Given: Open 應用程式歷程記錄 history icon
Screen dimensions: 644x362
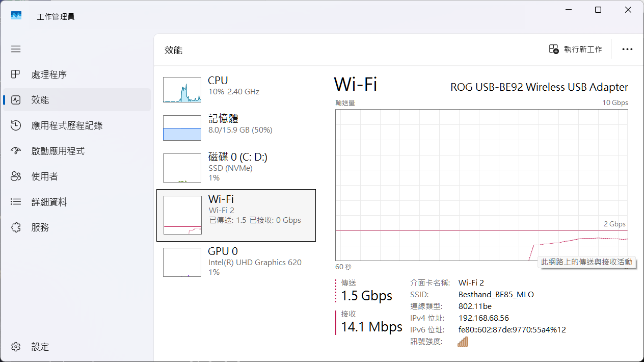Looking at the screenshot, I should click(16, 125).
